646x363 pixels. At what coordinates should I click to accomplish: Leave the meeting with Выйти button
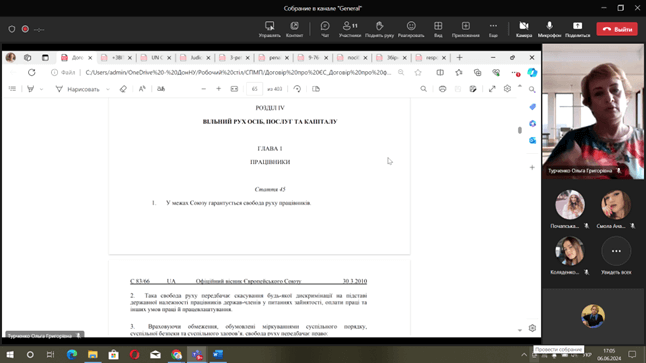(617, 29)
